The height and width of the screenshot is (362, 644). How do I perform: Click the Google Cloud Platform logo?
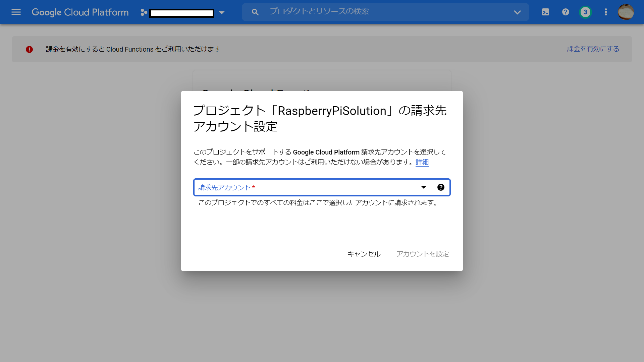80,12
